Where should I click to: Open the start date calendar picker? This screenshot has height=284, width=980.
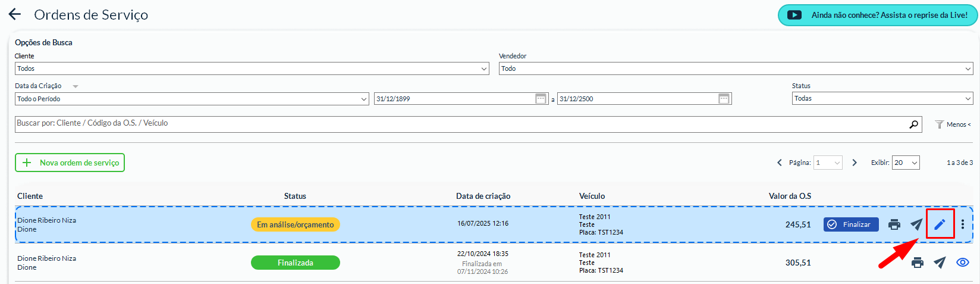(x=541, y=99)
